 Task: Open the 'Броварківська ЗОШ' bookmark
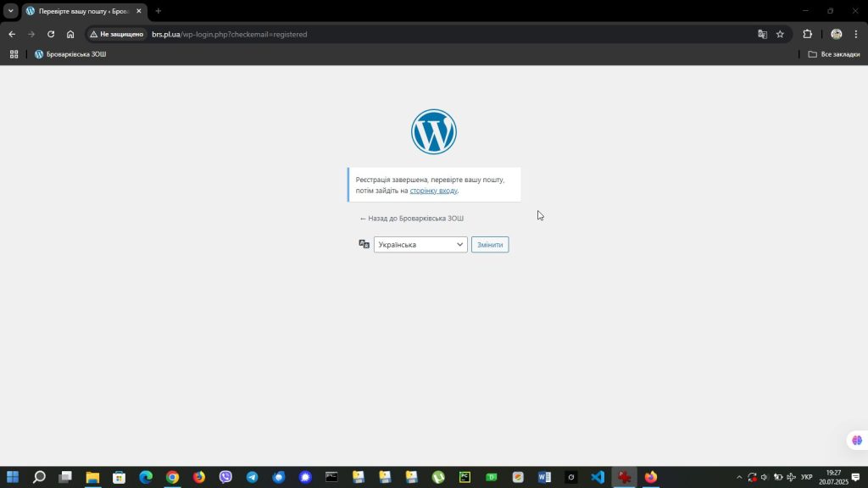[x=70, y=54]
